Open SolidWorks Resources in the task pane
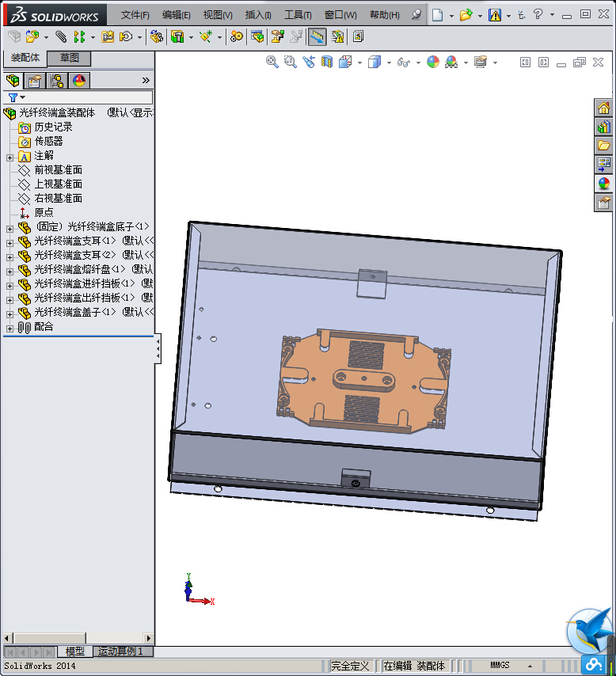616x676 pixels. click(603, 108)
